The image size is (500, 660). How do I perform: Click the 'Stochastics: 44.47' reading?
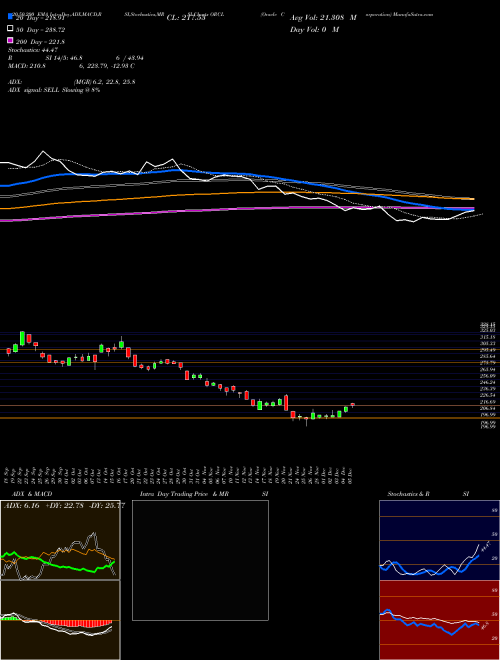point(33,50)
